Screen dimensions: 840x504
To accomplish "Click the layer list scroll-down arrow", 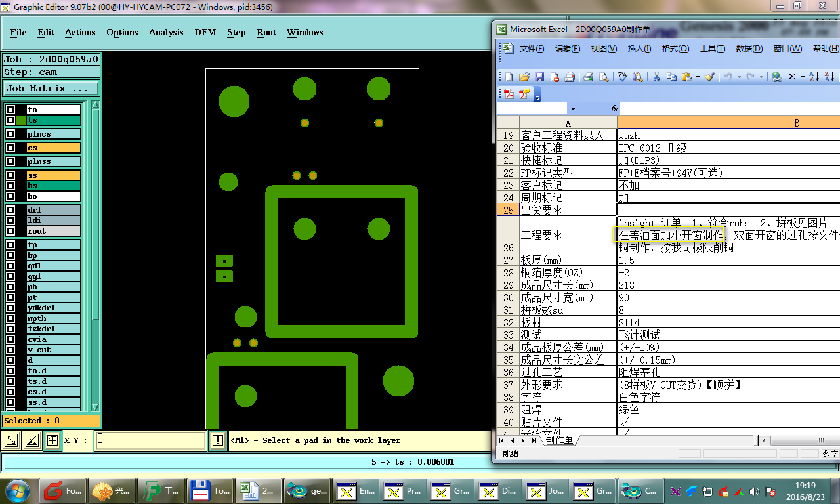I will [x=95, y=407].
